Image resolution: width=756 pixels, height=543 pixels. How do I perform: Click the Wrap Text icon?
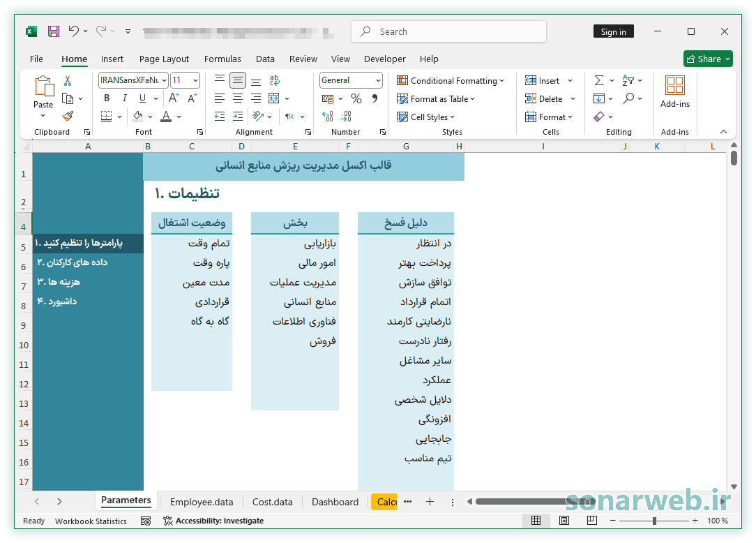[274, 80]
